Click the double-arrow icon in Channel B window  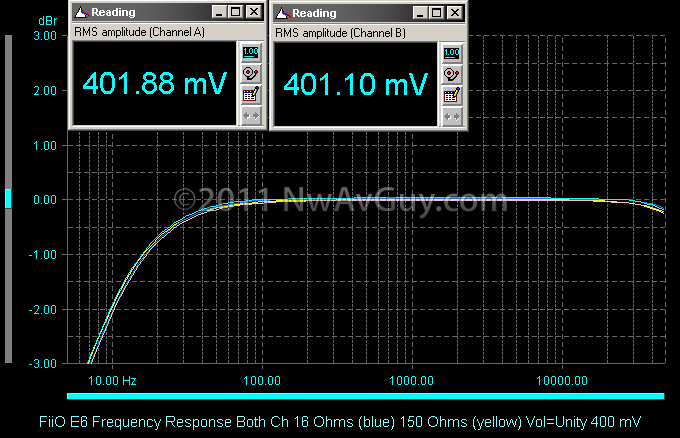pyautogui.click(x=452, y=117)
